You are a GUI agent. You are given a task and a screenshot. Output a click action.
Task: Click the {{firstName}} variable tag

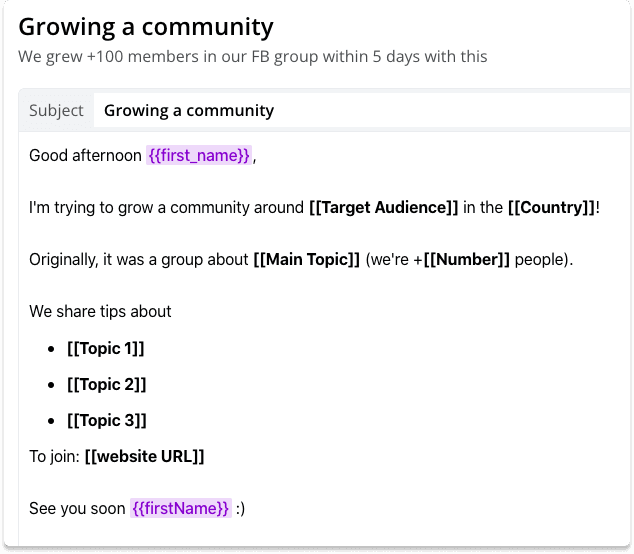click(181, 508)
